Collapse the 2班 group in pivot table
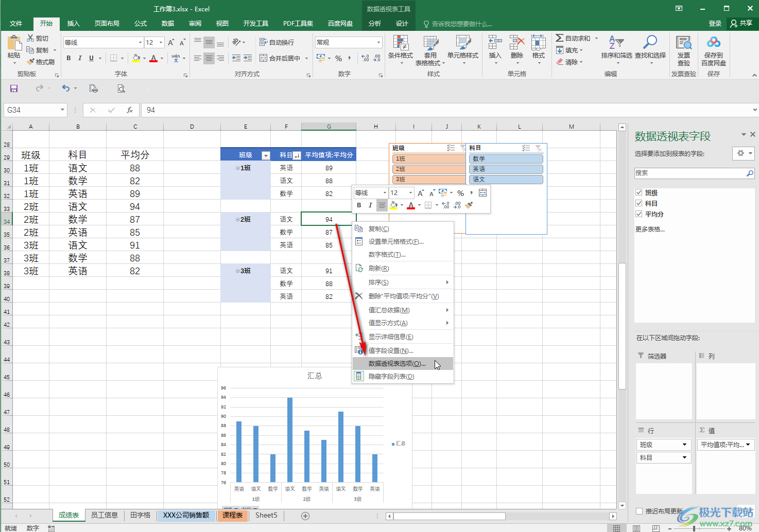The image size is (759, 532). [x=237, y=219]
